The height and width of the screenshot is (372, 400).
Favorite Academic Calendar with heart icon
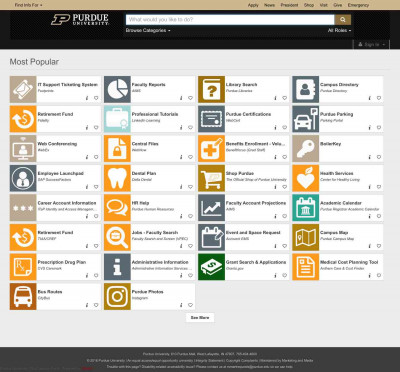[379, 216]
